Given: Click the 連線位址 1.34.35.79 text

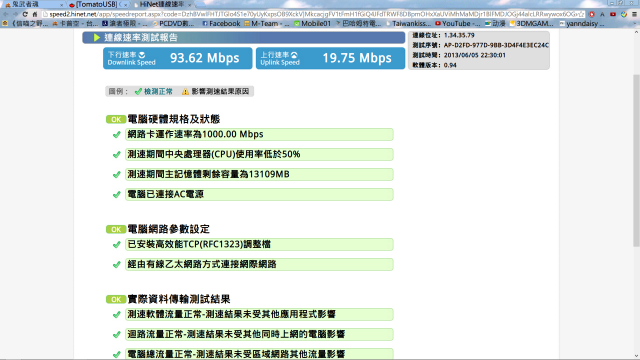Looking at the screenshot, I should pos(443,36).
